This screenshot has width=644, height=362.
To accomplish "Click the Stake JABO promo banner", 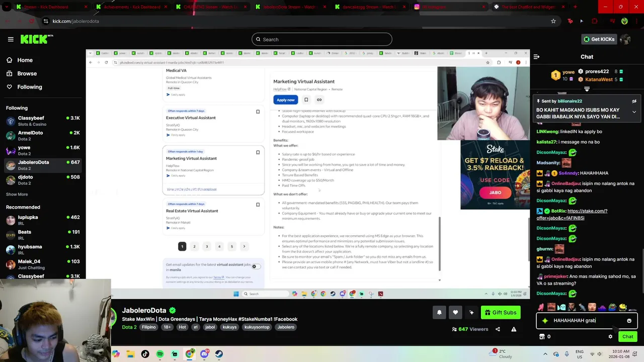I will click(495, 174).
